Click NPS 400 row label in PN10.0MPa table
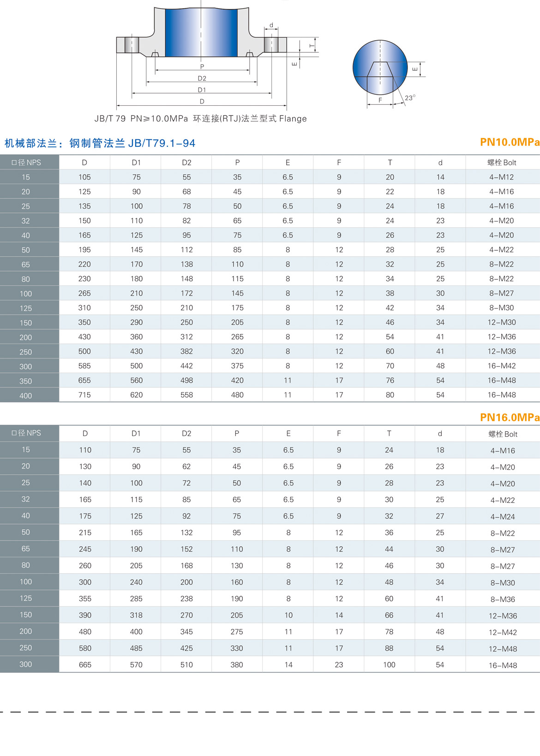 point(26,396)
